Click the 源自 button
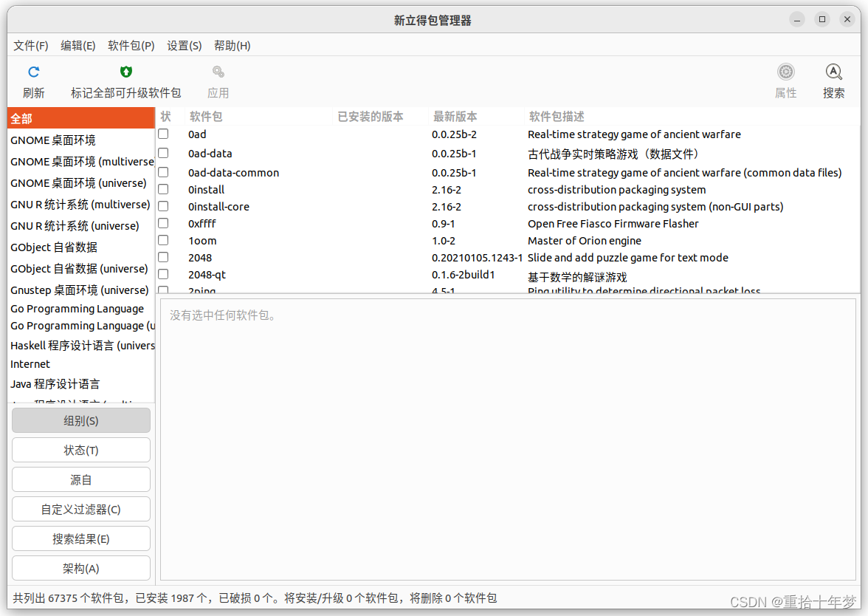 coord(81,480)
